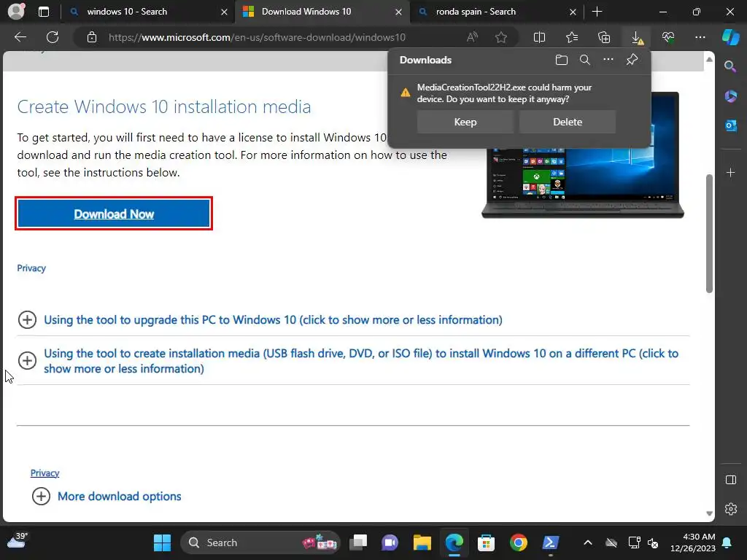Open Outlook sidebar icon
This screenshot has width=747, height=560.
(x=730, y=125)
